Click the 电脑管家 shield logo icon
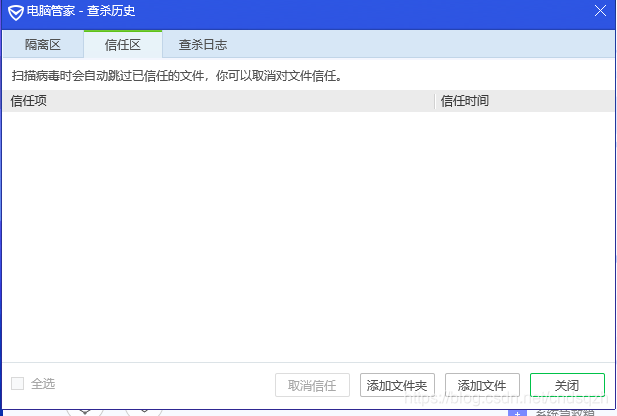The image size is (617, 416). pyautogui.click(x=16, y=12)
